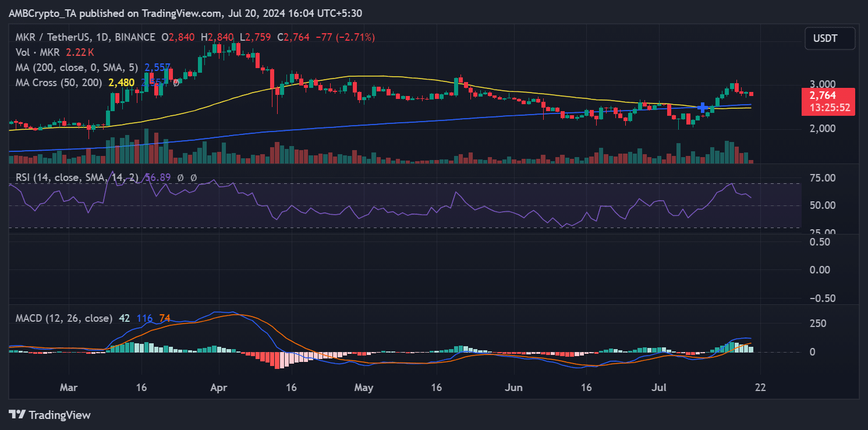Click the RSI (14, close, SMA, 14, 2) legend
Image resolution: width=868 pixels, height=430 pixels.
[77, 177]
